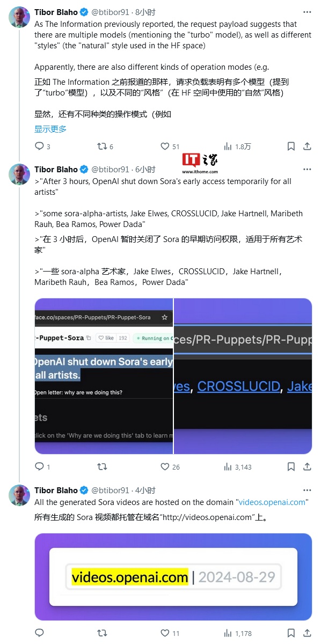This screenshot has height=644, width=321.
Task: Bookmark the first tweet about turbo model
Action: point(290,146)
